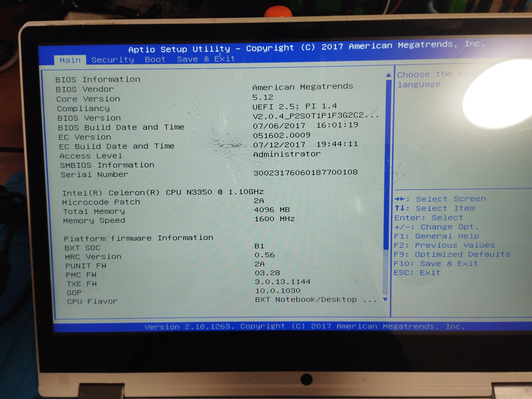
Task: Click the Enter: Select help line
Action: (428, 218)
